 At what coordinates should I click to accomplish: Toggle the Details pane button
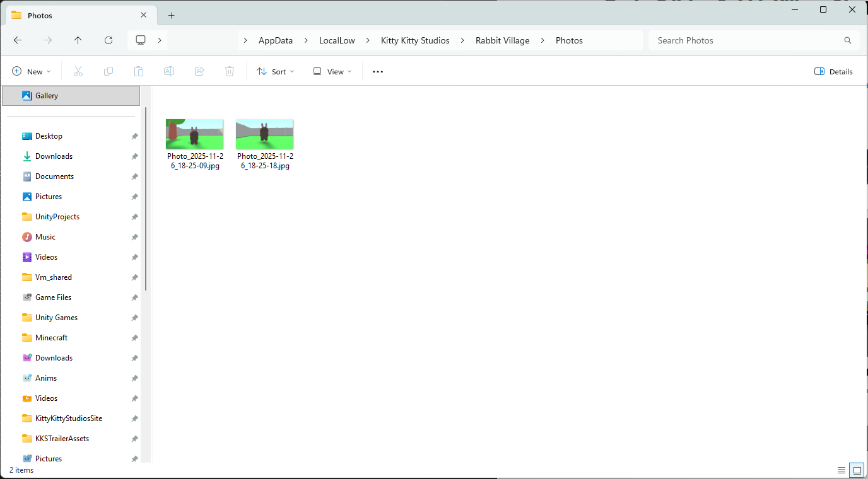coord(833,72)
